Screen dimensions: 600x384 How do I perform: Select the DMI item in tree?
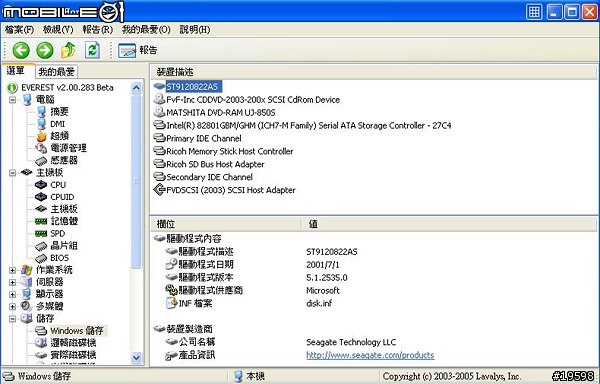point(57,124)
